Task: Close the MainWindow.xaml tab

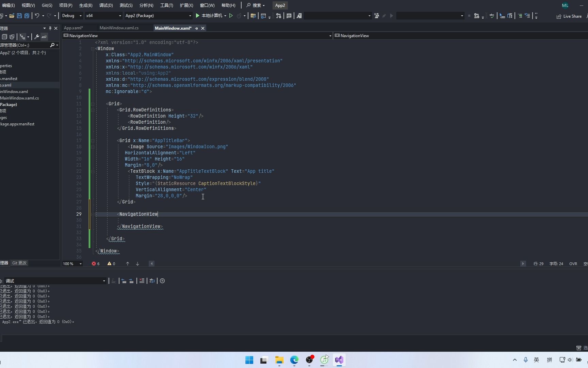Action: (203, 28)
